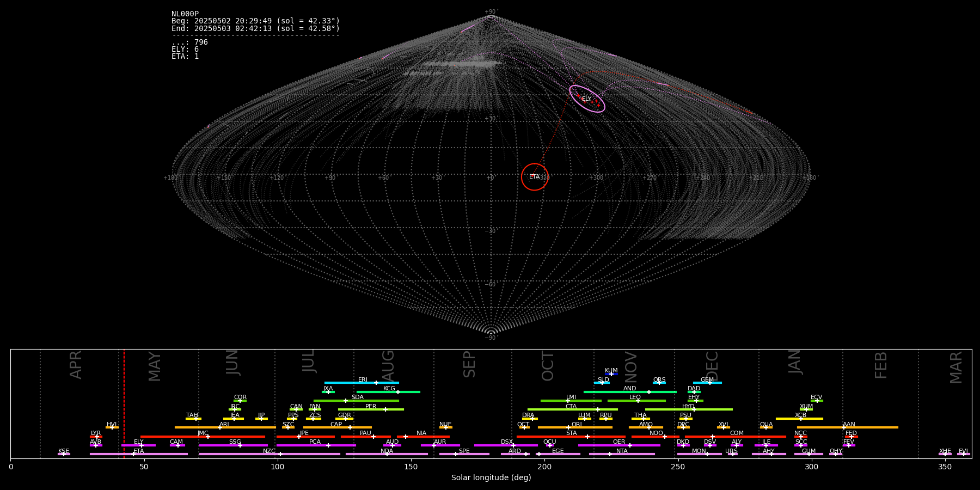Select the 'ELY: 6' count line in header
980x490 pixels.
(x=185, y=50)
